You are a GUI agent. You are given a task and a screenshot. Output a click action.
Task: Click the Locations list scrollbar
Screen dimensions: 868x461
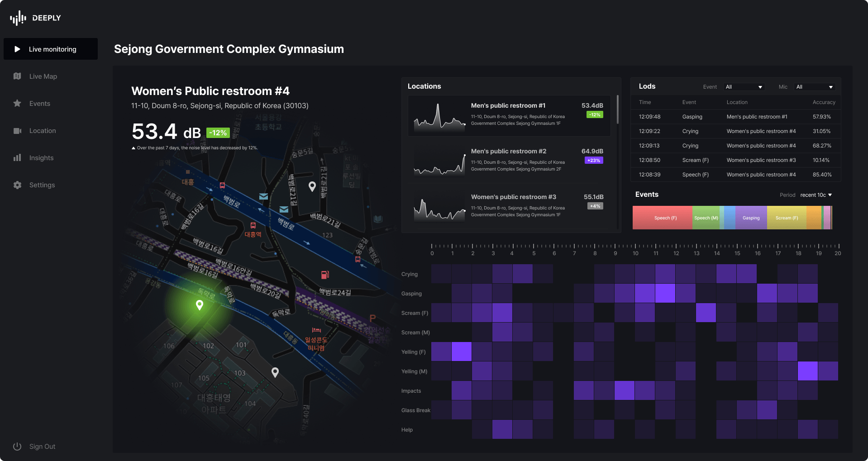pyautogui.click(x=617, y=109)
